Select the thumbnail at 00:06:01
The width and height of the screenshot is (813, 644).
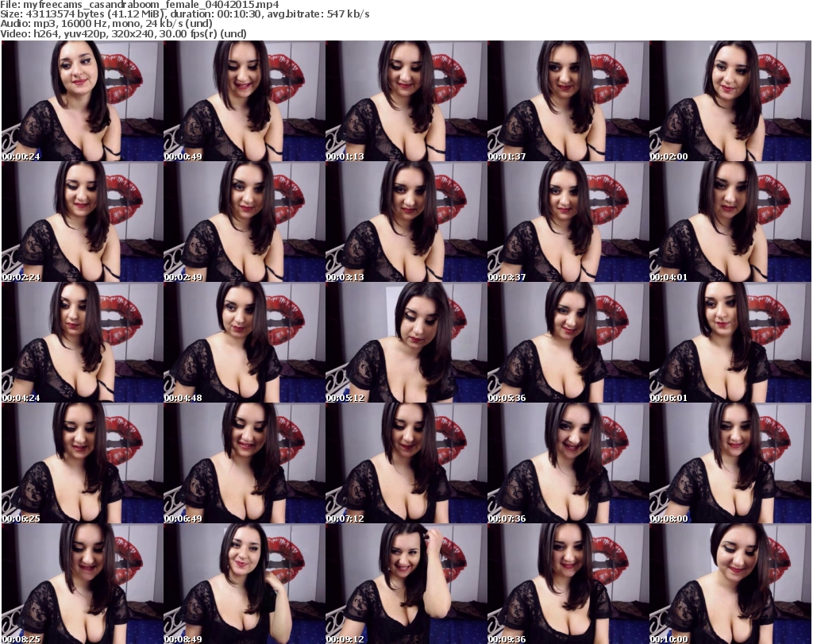pyautogui.click(x=730, y=342)
